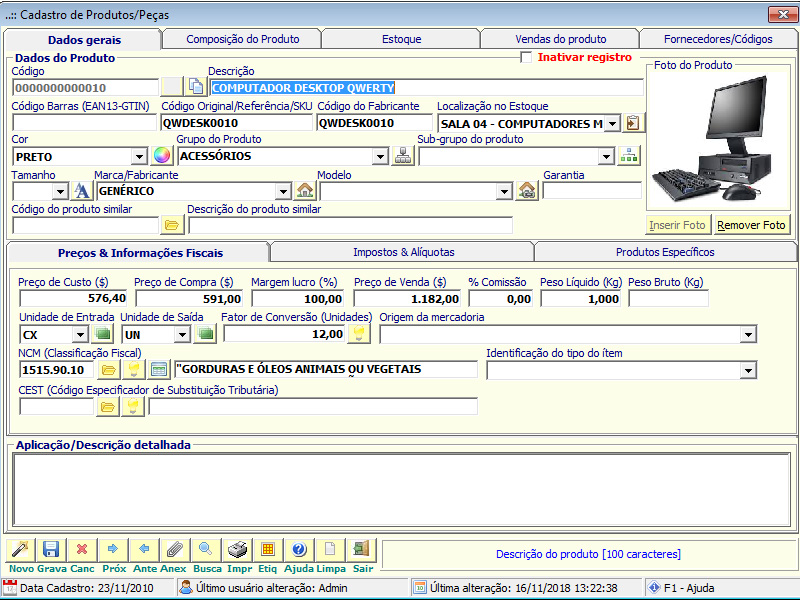Switch to the Estoque tab
This screenshot has width=800, height=600.
tap(401, 39)
